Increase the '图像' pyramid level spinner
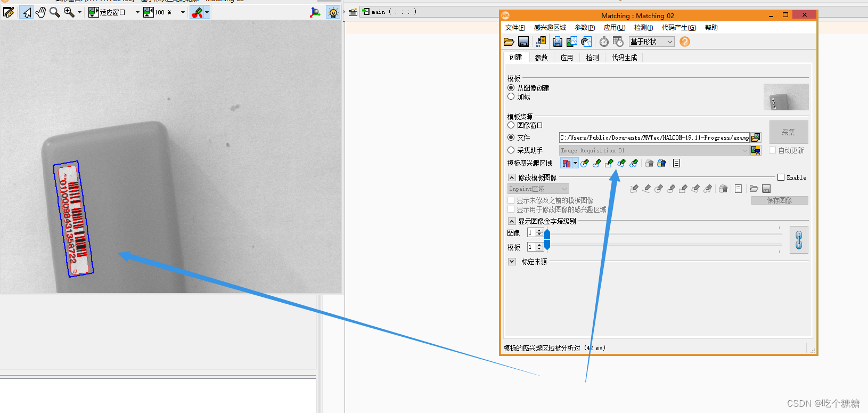The image size is (868, 413). tap(539, 231)
